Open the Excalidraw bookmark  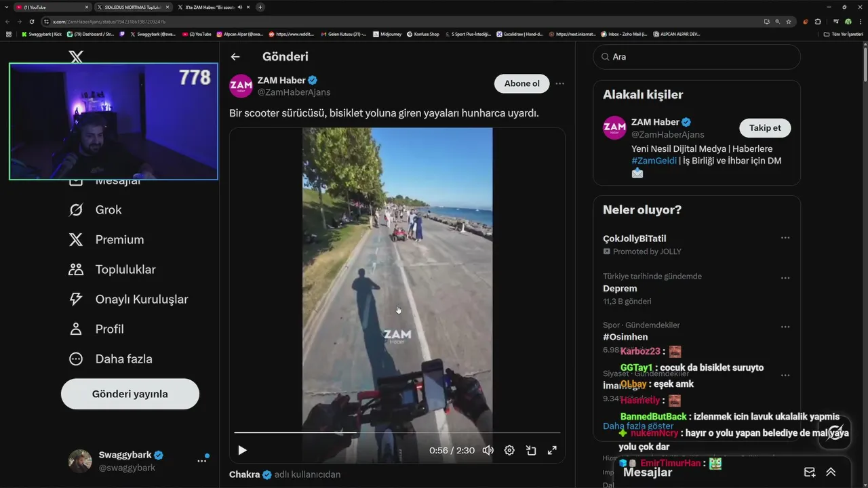[520, 34]
